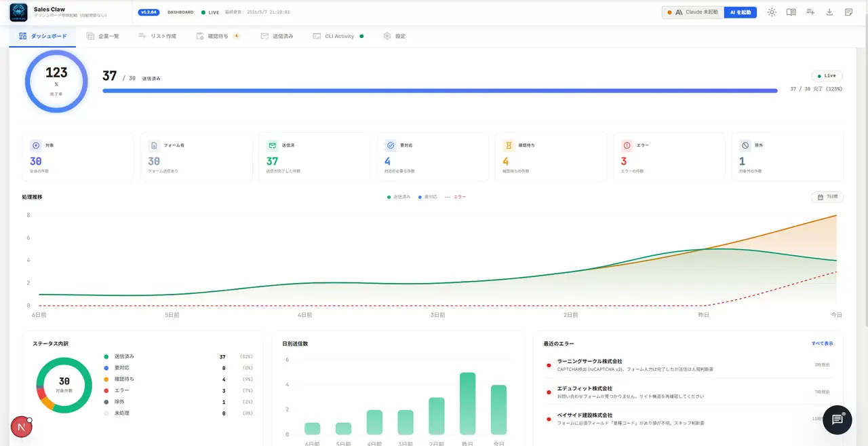Image resolution: width=868 pixels, height=446 pixels.
Task: Open the 企業一覧 tab
Action: [103, 36]
